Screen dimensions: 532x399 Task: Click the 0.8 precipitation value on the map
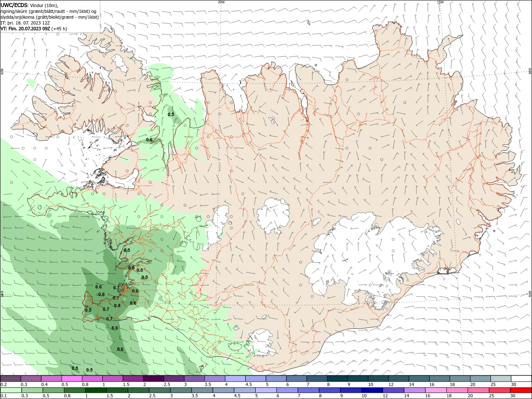tap(117, 305)
